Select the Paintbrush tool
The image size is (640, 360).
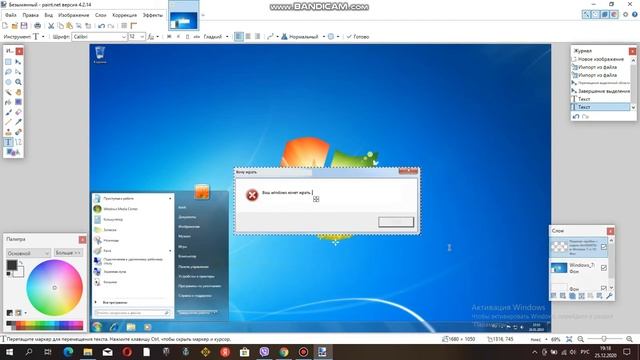[8, 112]
